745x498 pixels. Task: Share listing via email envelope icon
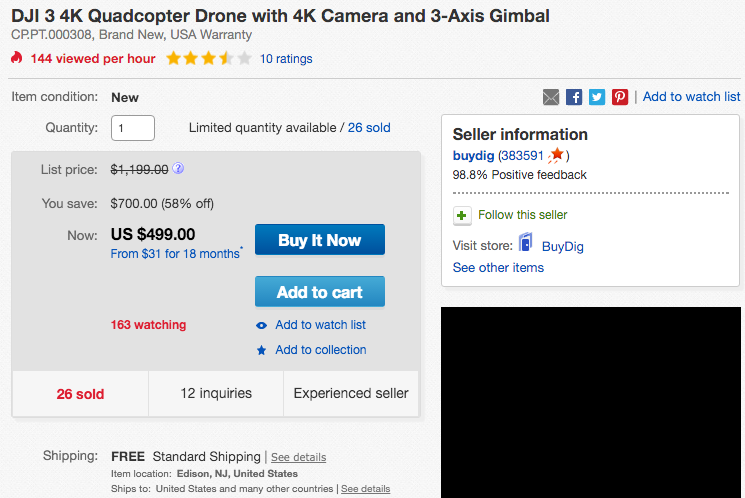[551, 97]
